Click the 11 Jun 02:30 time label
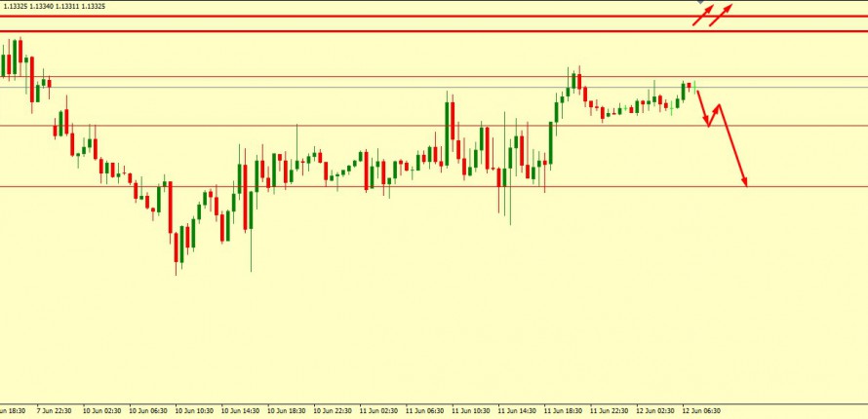868x419 pixels. click(x=380, y=411)
